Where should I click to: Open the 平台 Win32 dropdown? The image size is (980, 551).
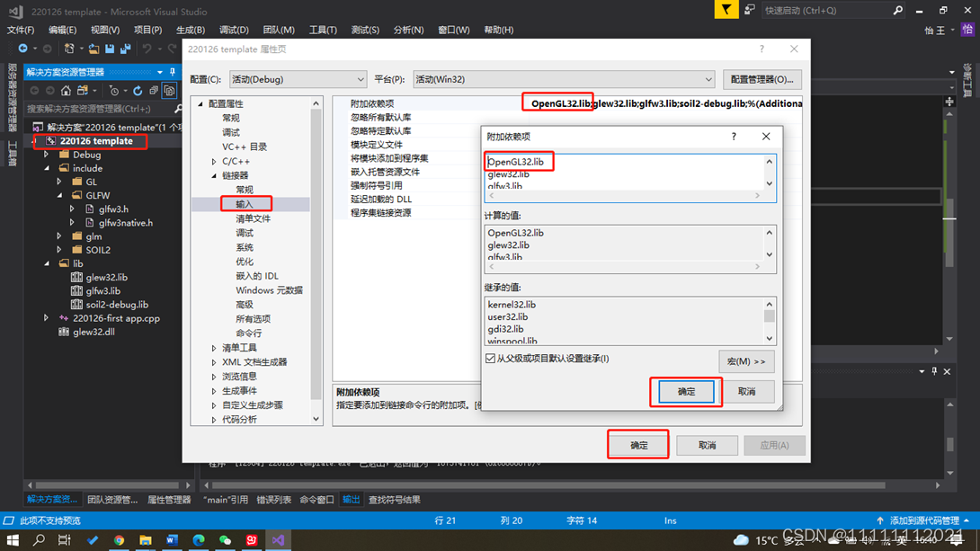pos(563,79)
